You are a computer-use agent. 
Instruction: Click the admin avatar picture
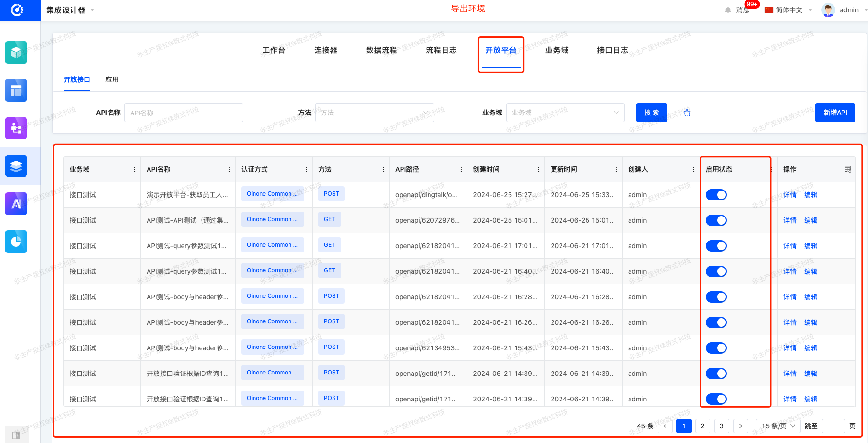(x=828, y=10)
